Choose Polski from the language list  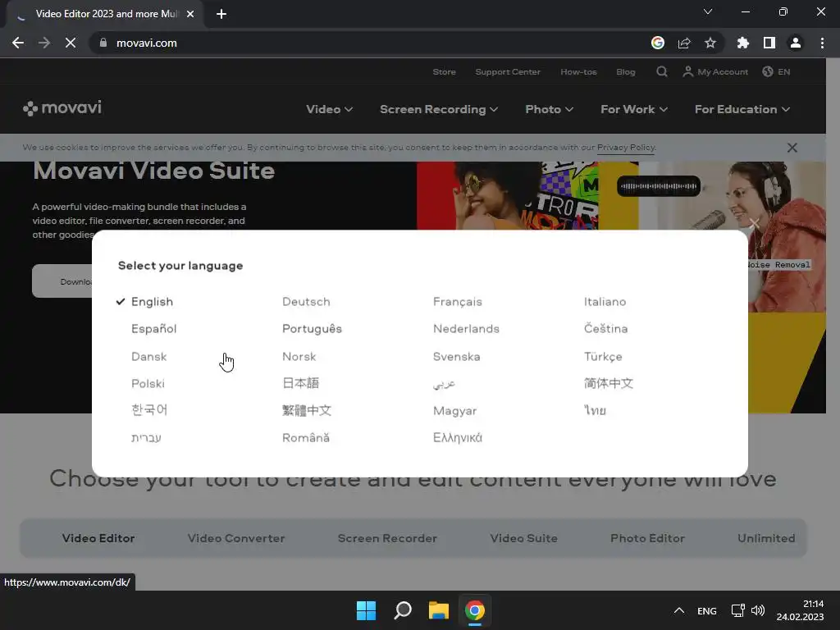[x=148, y=384]
